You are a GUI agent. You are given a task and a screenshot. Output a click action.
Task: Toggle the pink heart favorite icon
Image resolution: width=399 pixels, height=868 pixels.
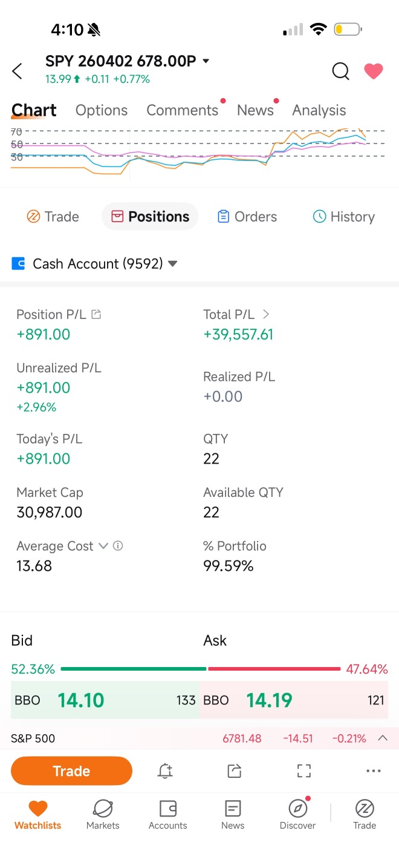point(374,71)
